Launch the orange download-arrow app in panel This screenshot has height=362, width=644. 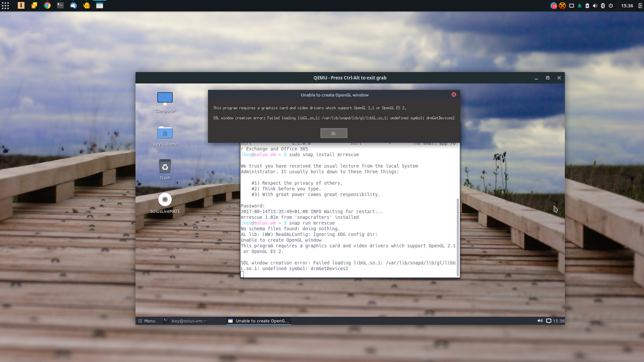coord(21,5)
